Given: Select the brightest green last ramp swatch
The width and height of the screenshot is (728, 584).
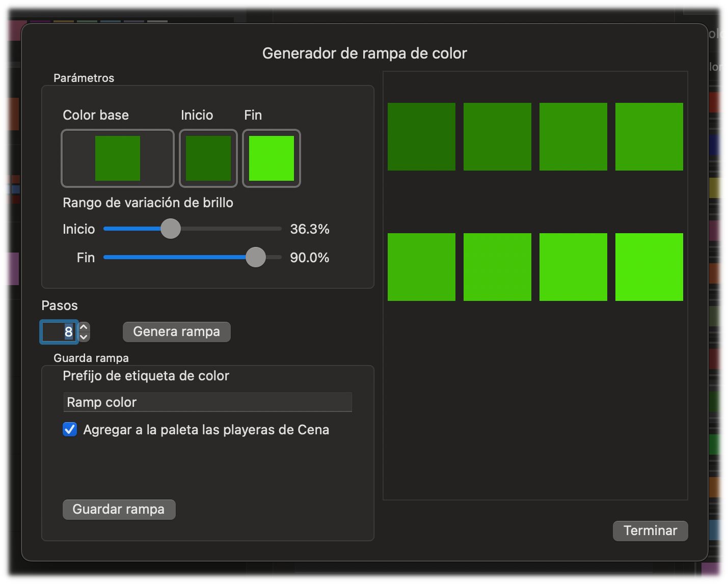Looking at the screenshot, I should pyautogui.click(x=649, y=267).
